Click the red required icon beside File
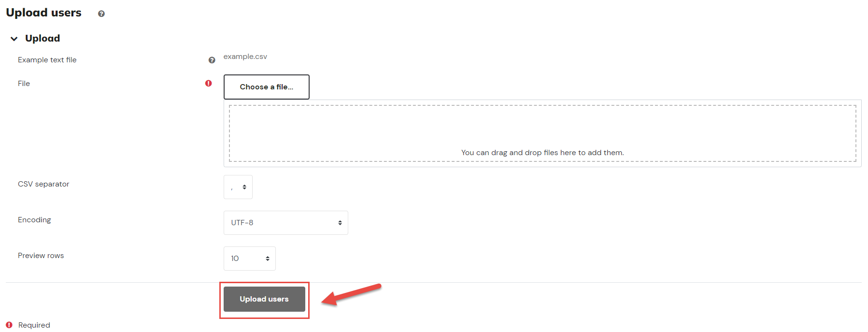This screenshot has width=868, height=332. [x=209, y=83]
